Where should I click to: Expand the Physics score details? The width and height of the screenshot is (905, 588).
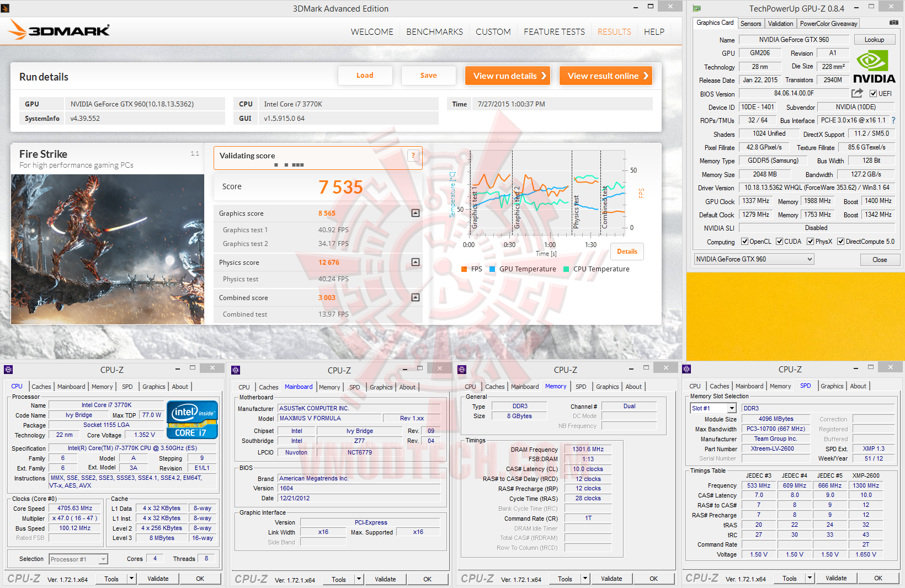(x=416, y=262)
